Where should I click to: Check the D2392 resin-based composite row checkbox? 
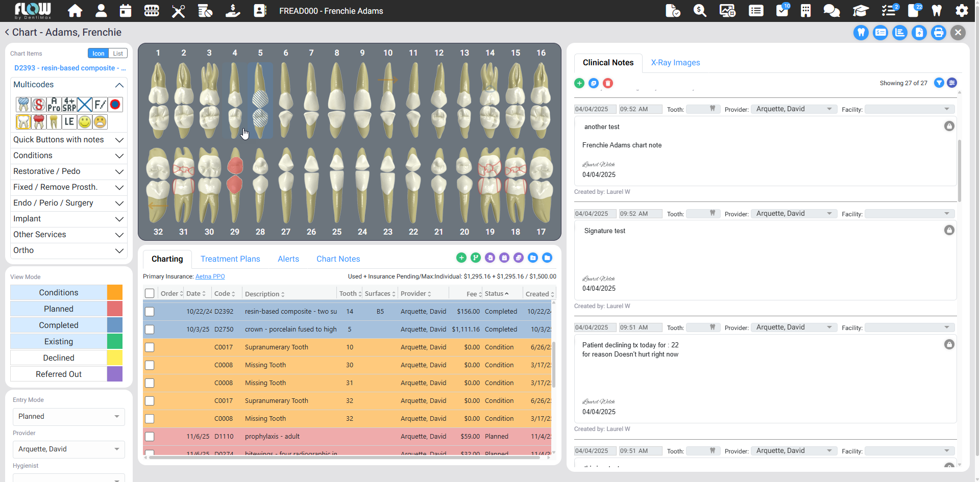(x=150, y=312)
